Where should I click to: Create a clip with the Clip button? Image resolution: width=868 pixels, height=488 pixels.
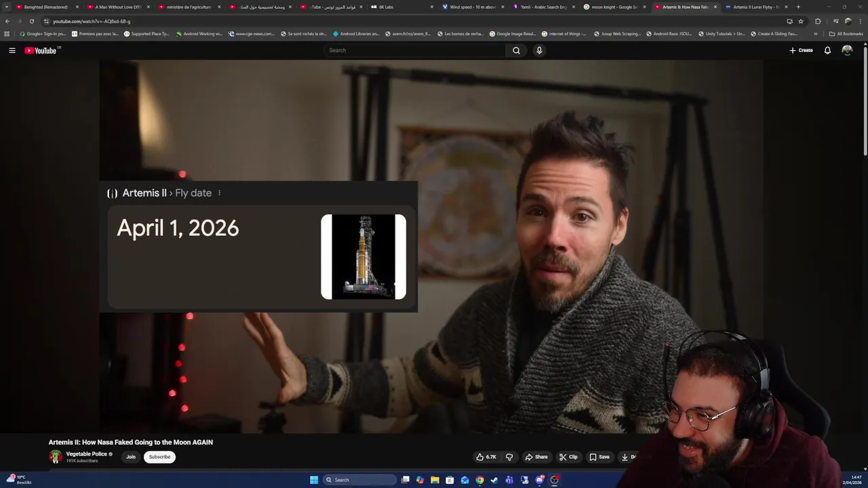(x=568, y=457)
